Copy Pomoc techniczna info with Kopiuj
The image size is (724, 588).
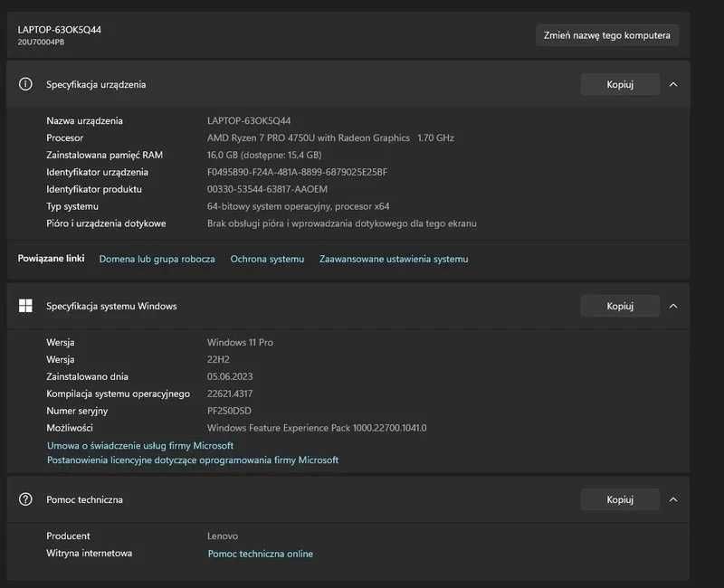(620, 499)
